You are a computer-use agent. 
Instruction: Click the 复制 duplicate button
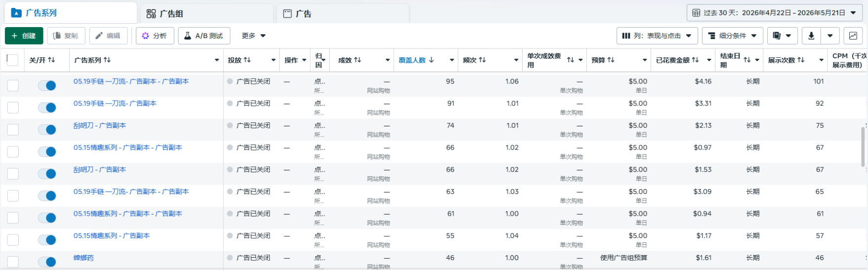click(66, 36)
